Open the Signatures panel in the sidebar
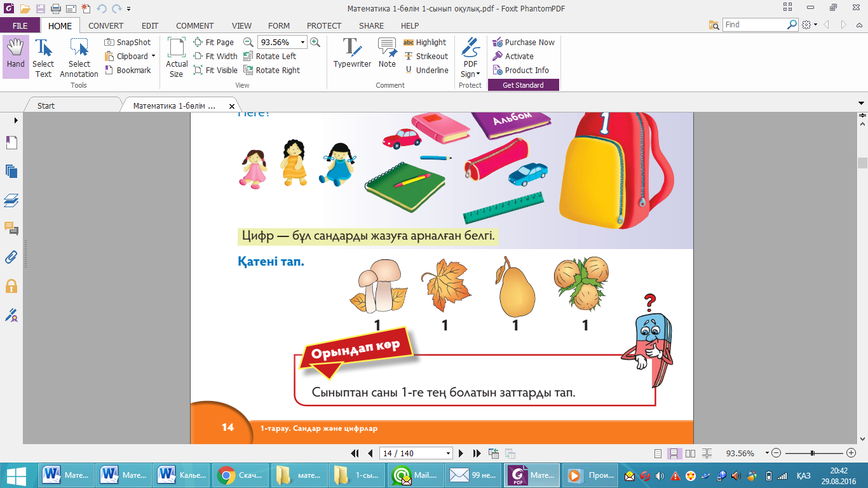Screen dimensions: 868x488 (x=11, y=315)
